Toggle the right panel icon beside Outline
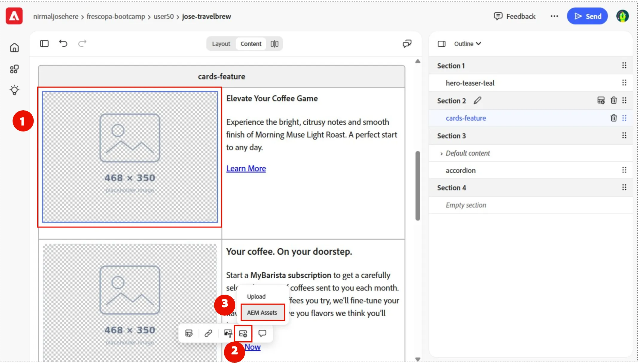 point(442,44)
